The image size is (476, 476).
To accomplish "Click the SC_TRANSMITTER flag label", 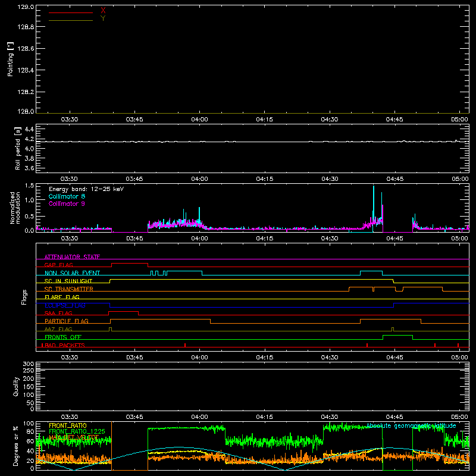I will pyautogui.click(x=68, y=289).
